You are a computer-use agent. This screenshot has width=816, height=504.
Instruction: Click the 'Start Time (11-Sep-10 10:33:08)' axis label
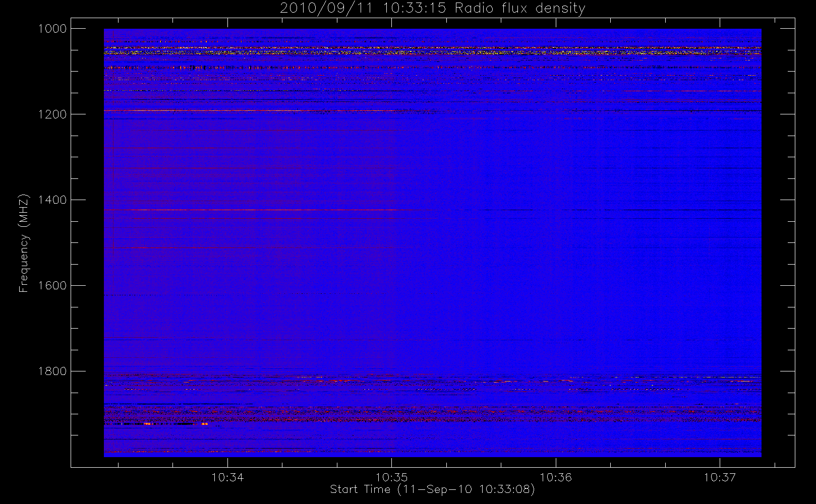(432, 489)
